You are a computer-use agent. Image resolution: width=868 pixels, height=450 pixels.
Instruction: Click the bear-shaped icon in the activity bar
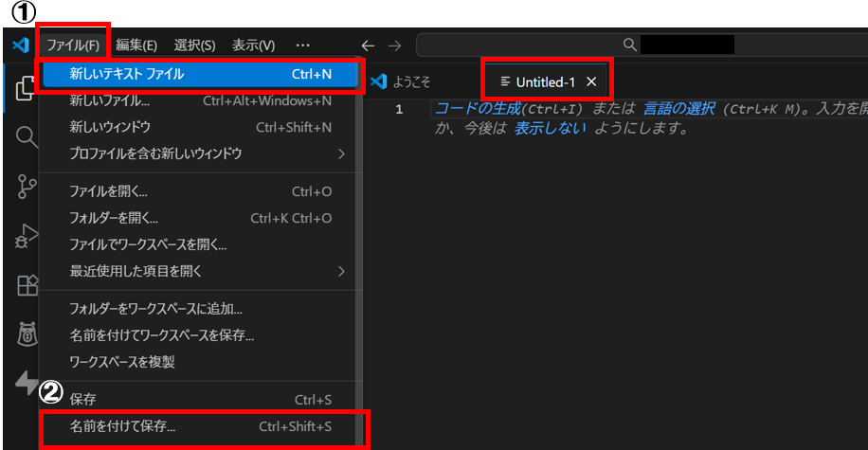pyautogui.click(x=27, y=334)
